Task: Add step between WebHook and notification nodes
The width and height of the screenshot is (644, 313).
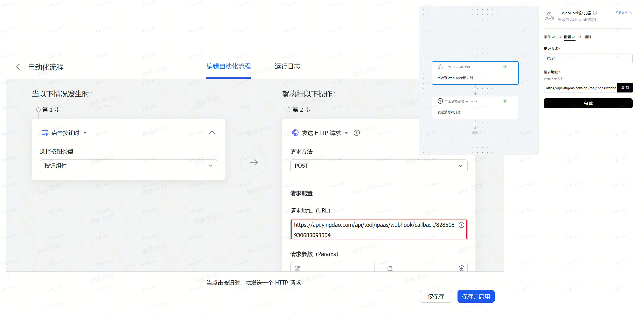Action: pyautogui.click(x=475, y=90)
